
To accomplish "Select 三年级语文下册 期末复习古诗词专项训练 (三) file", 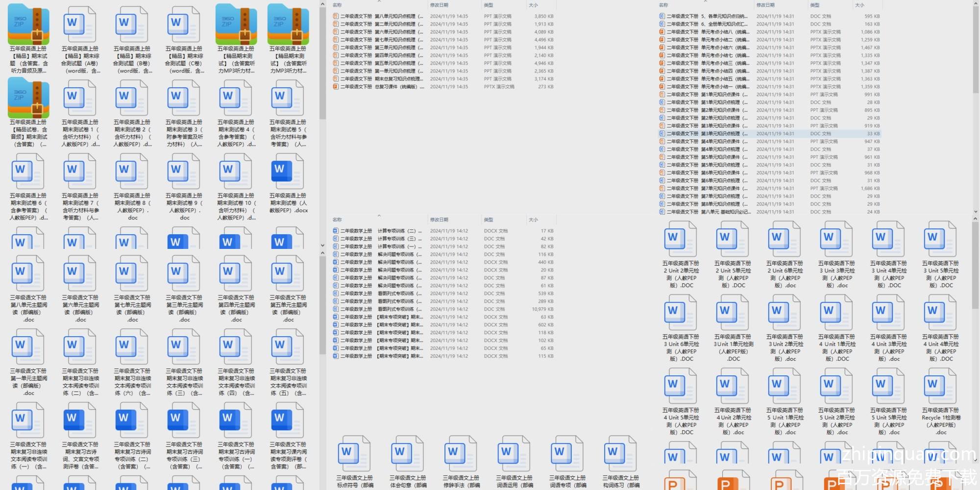I will [184, 420].
